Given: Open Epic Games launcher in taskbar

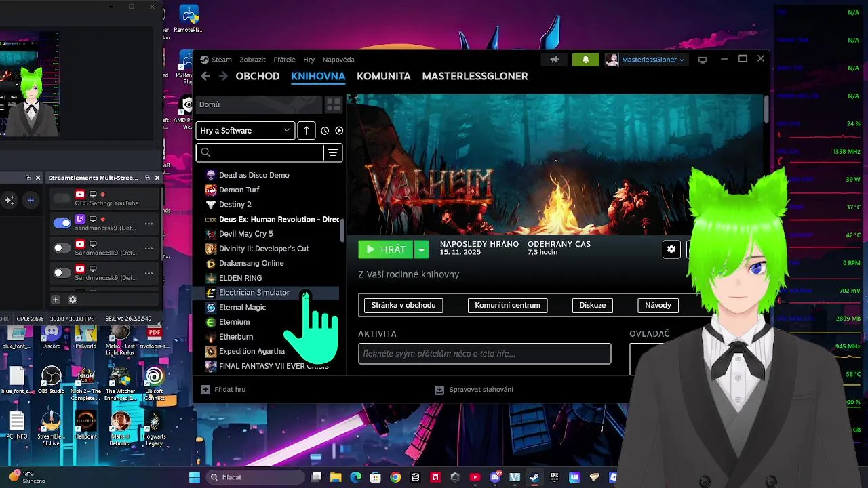Looking at the screenshot, I should (555, 477).
